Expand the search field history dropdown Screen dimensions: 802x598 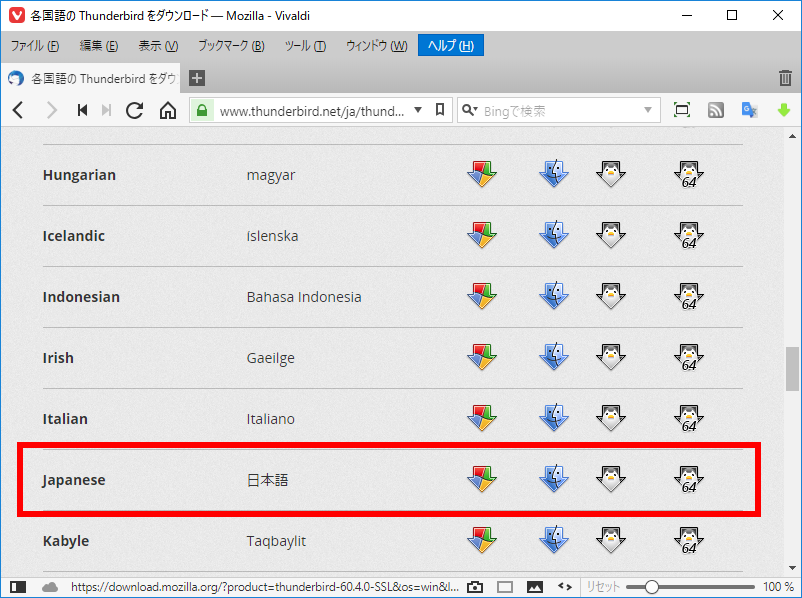pyautogui.click(x=648, y=110)
